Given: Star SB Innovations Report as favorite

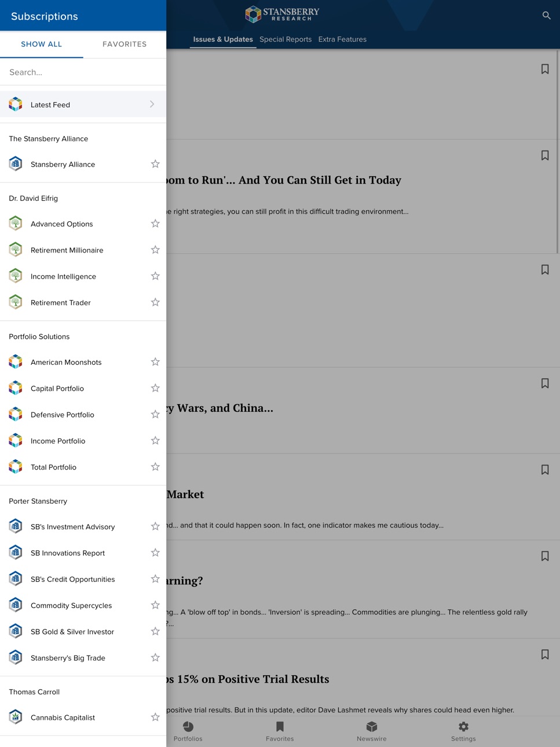Looking at the screenshot, I should click(155, 552).
